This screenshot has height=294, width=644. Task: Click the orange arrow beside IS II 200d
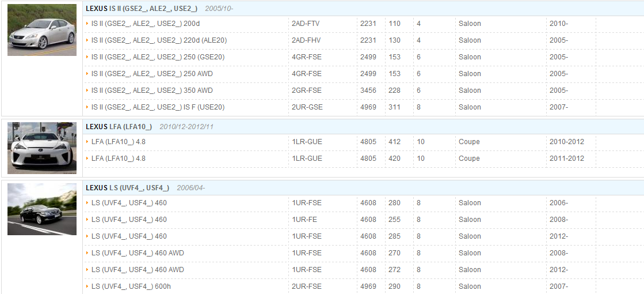(x=87, y=24)
